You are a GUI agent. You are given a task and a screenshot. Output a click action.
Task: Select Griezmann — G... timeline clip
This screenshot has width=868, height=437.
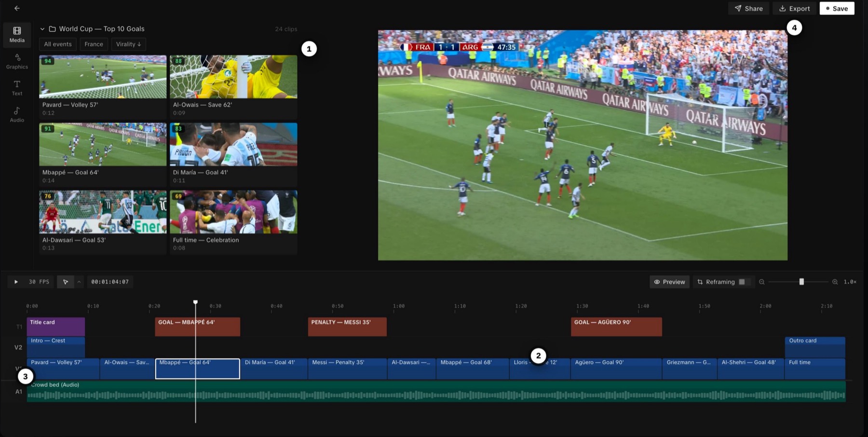pos(690,369)
